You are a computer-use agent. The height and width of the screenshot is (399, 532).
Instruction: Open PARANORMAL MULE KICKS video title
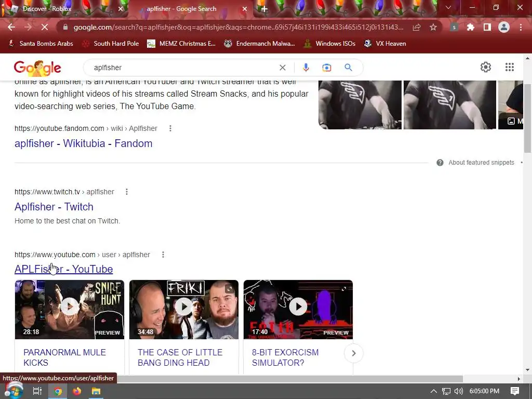click(x=64, y=357)
